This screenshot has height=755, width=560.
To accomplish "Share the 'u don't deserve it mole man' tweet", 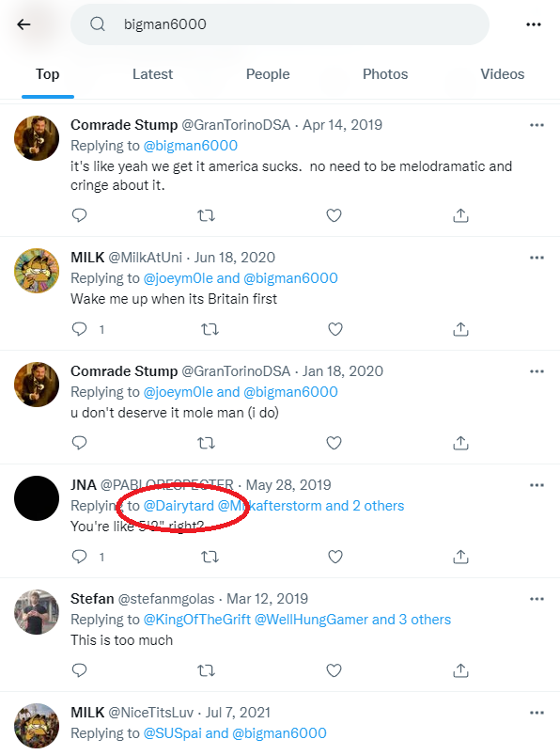I will [460, 443].
